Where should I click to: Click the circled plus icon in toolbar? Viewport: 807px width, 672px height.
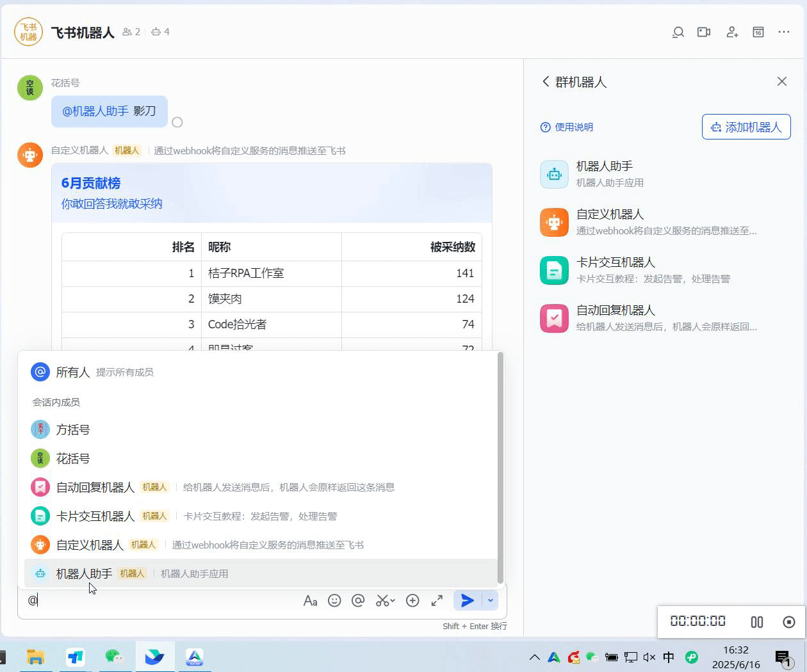tap(412, 600)
